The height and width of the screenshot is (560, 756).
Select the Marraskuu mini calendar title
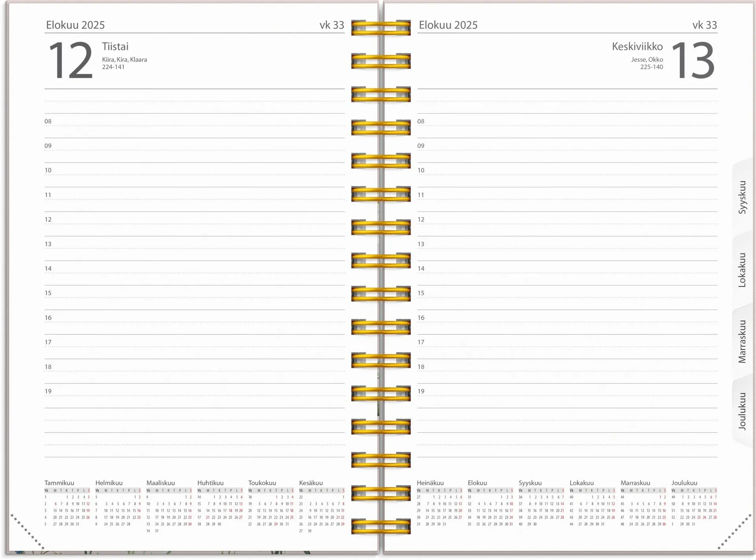(635, 483)
